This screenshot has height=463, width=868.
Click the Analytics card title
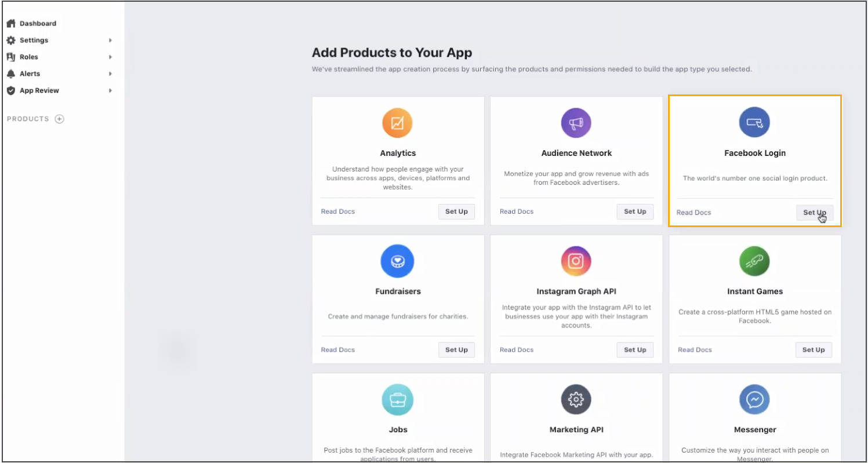point(398,153)
